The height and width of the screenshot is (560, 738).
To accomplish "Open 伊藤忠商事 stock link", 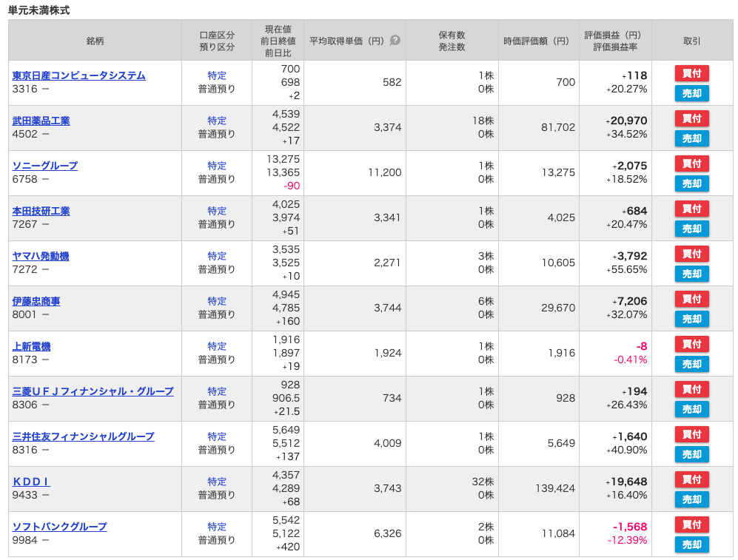I will pyautogui.click(x=36, y=301).
